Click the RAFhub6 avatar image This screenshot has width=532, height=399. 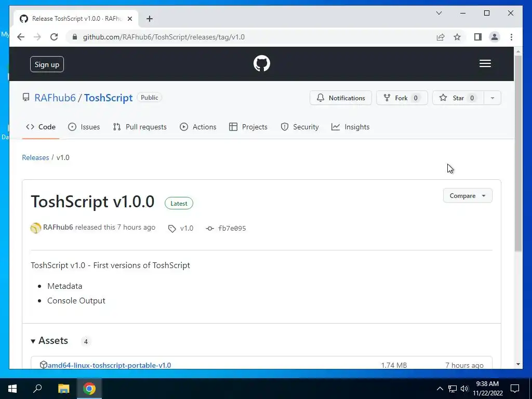(x=36, y=228)
